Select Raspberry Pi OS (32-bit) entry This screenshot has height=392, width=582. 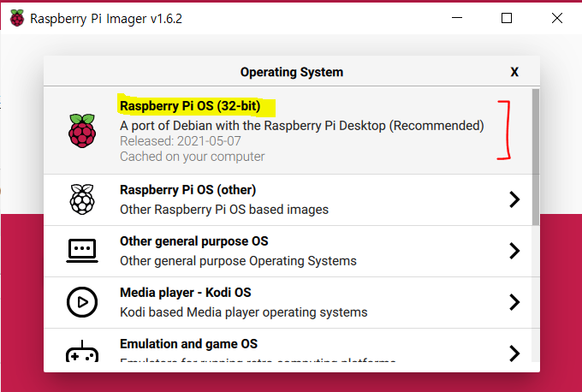pos(288,131)
